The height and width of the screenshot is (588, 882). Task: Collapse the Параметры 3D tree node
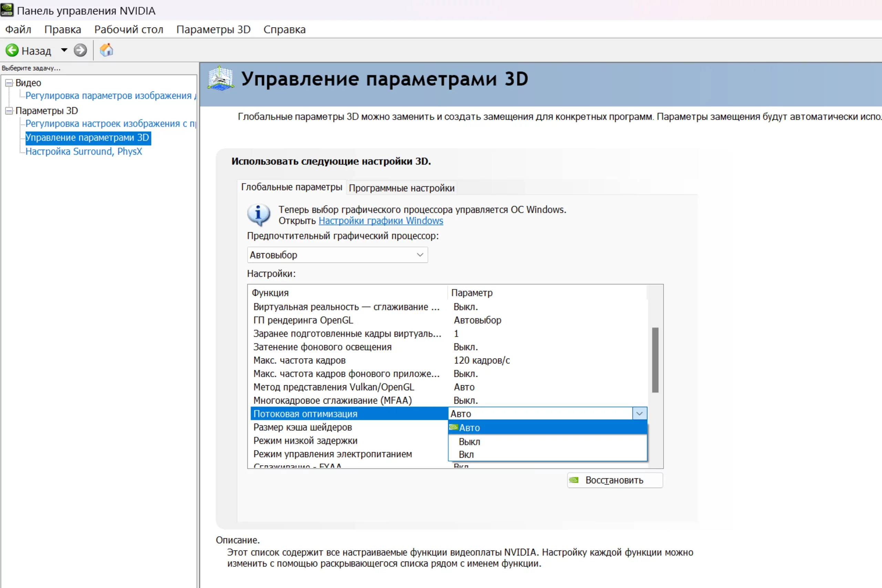[x=9, y=111]
